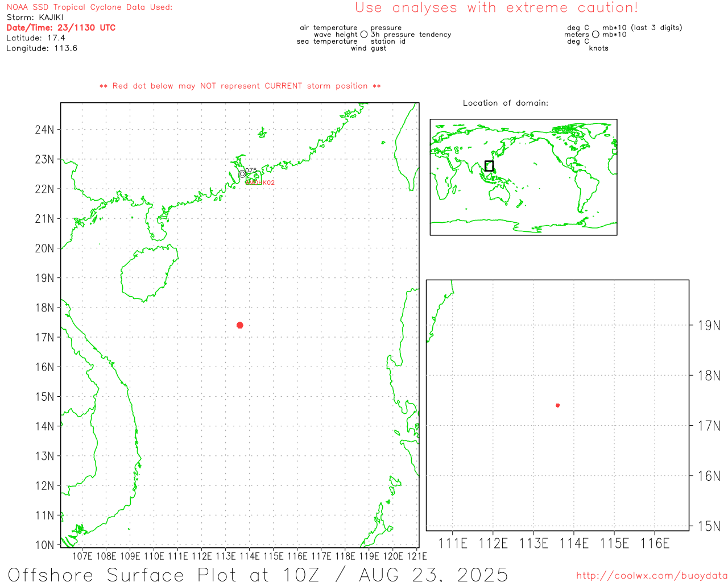Click the 'sea temperature' legend label
Viewport: 728px width, 582px height.
coord(327,41)
